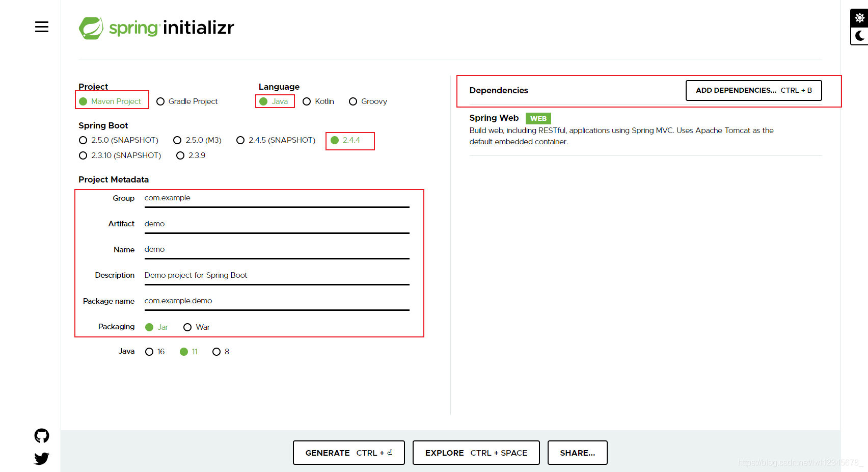Choose Java as the language
The width and height of the screenshot is (868, 472).
click(x=274, y=101)
